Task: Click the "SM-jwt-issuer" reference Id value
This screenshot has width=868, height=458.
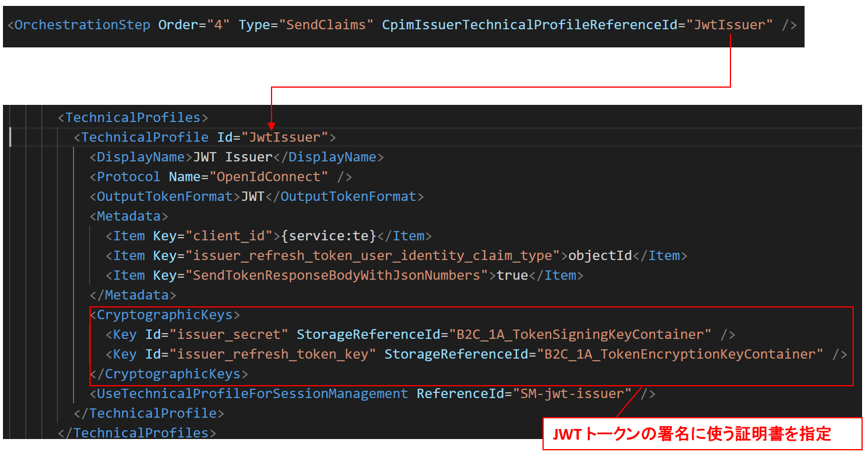Action: click(x=572, y=393)
